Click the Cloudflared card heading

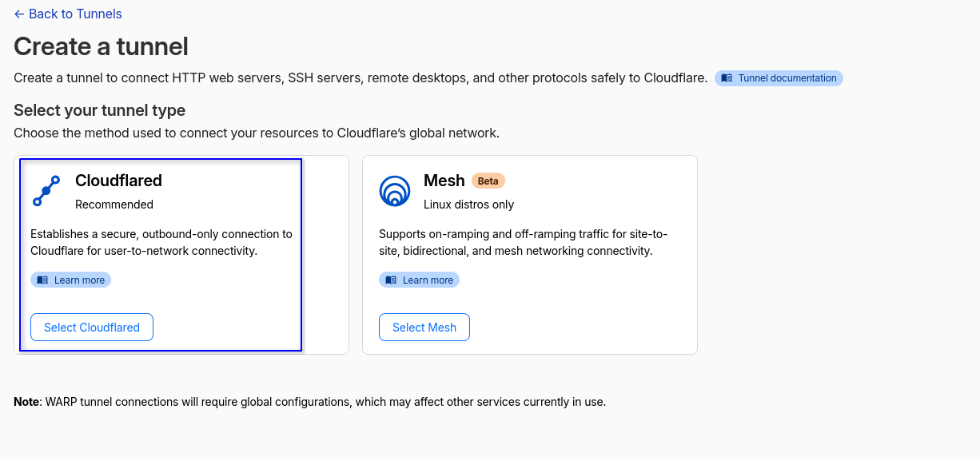(x=118, y=181)
